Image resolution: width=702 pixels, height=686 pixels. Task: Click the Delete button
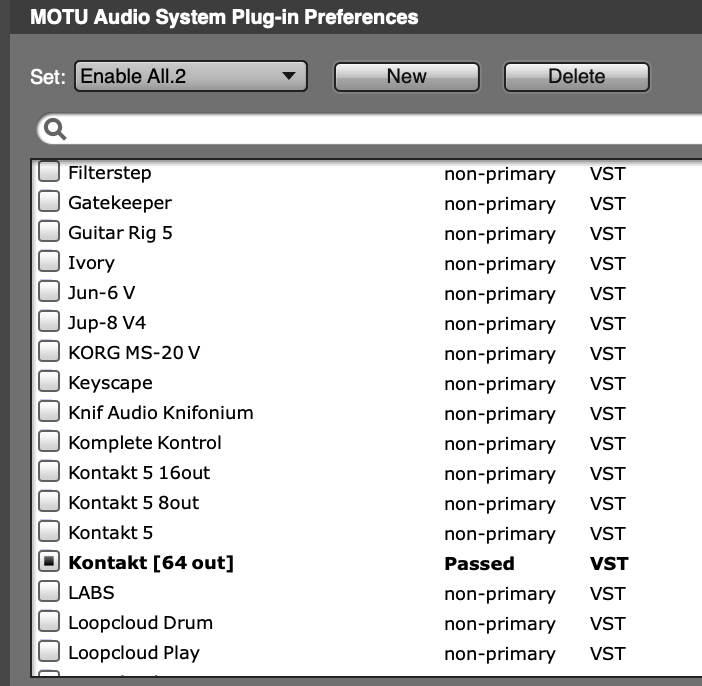tap(577, 77)
